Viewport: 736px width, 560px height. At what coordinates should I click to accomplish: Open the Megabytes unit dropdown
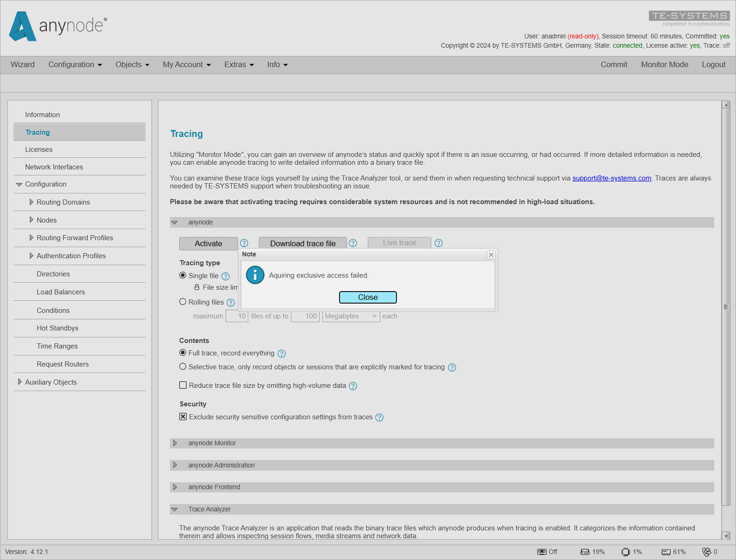point(351,316)
